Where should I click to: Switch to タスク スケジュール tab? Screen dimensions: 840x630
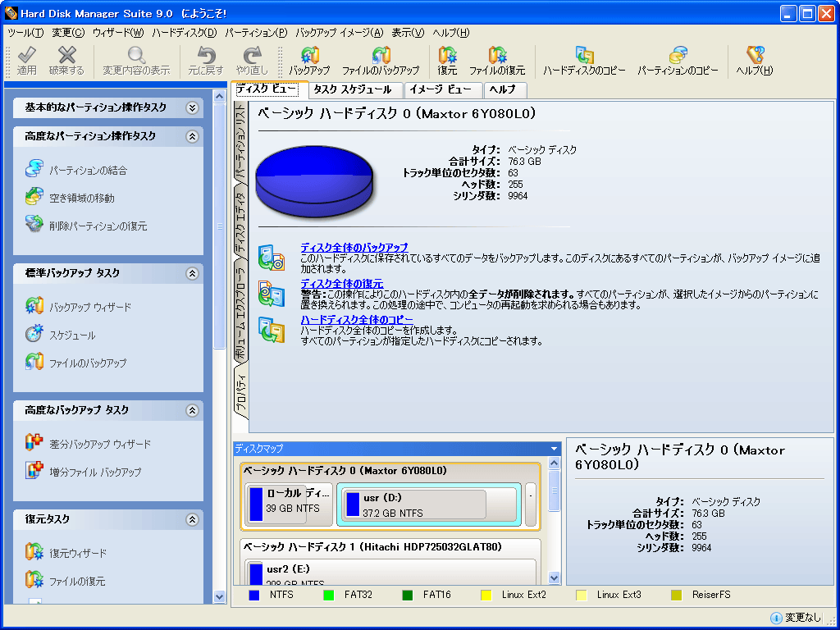pyautogui.click(x=356, y=90)
